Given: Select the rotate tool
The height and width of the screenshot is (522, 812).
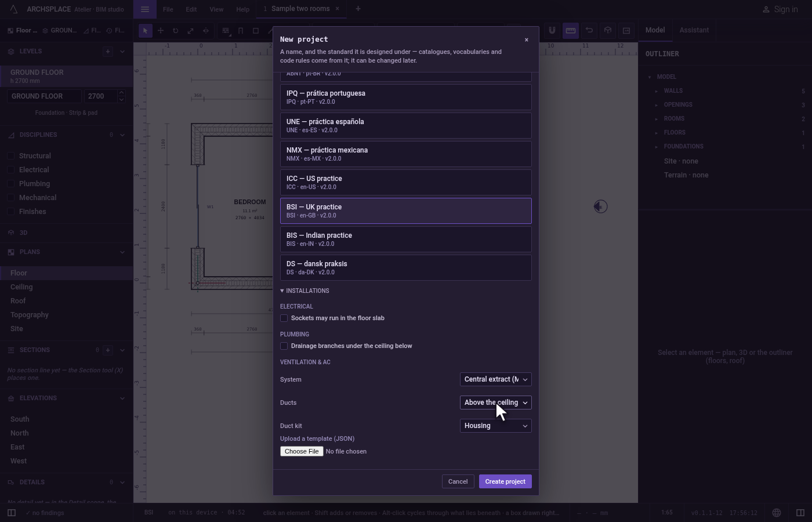Looking at the screenshot, I should pos(175,31).
